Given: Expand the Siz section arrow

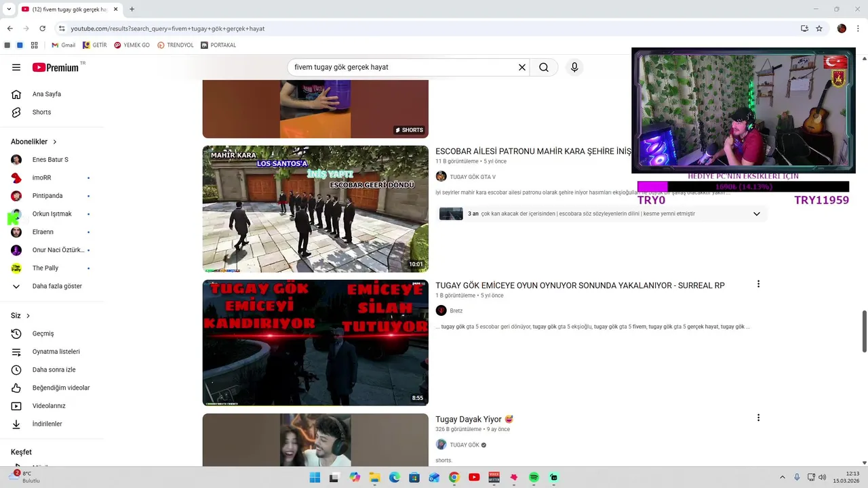Looking at the screenshot, I should click(28, 316).
